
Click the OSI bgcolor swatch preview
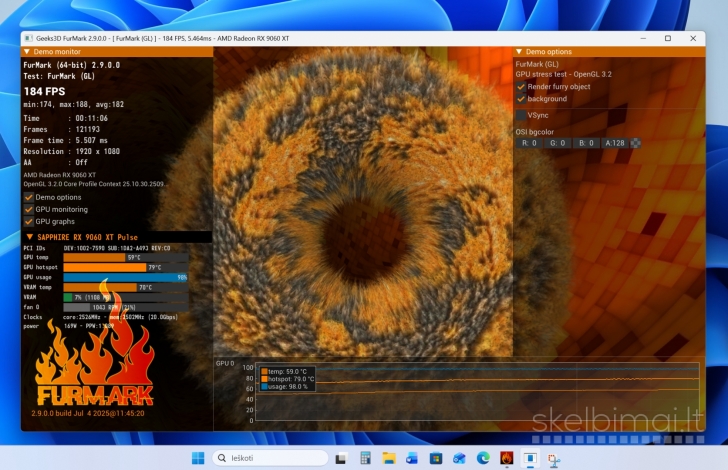click(x=636, y=143)
